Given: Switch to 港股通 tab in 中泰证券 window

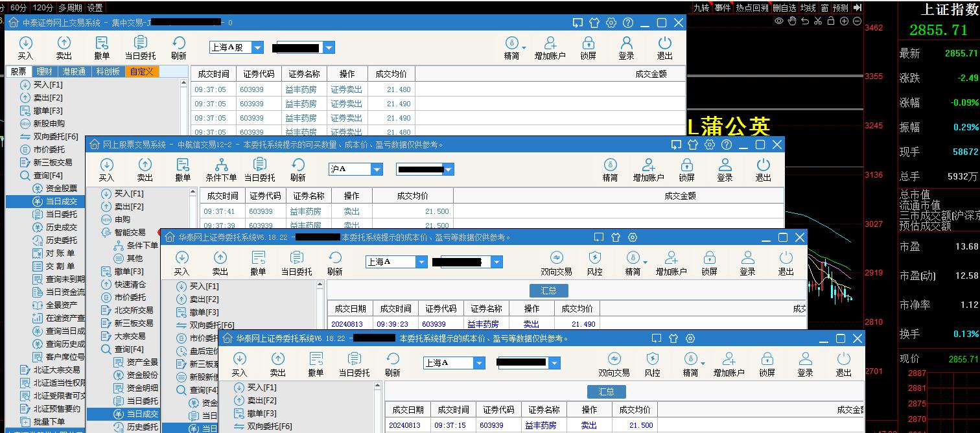Looking at the screenshot, I should [x=74, y=72].
